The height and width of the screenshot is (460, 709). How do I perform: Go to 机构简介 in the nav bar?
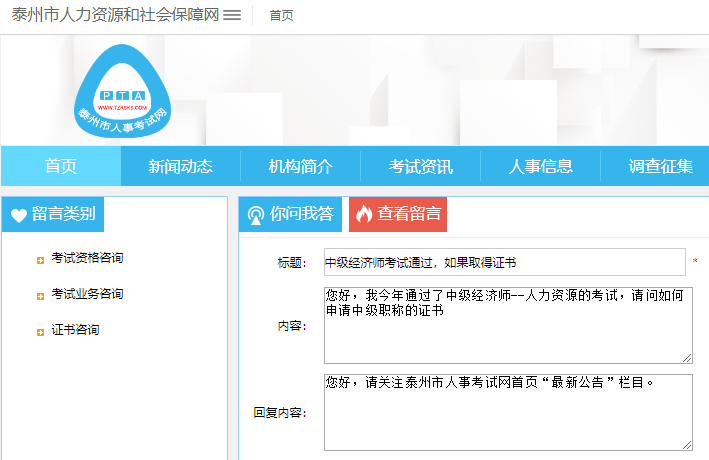(x=301, y=166)
